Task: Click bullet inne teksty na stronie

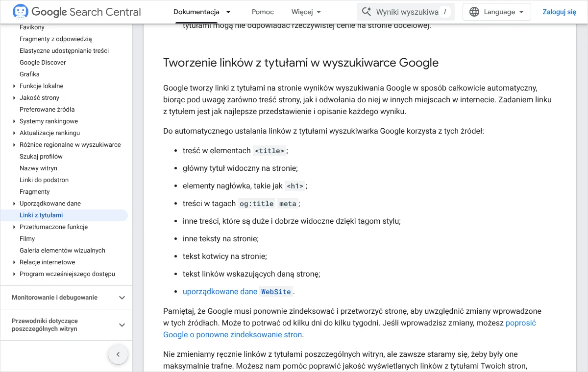Action: (220, 239)
